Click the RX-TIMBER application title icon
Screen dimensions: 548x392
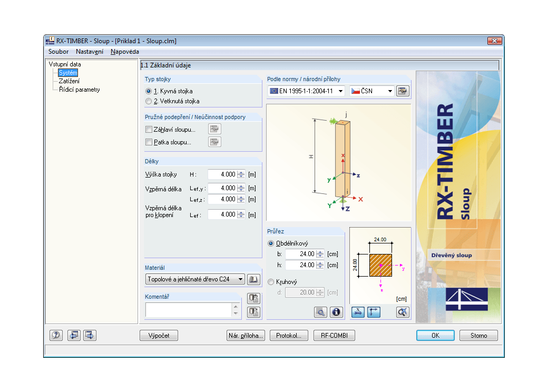[x=50, y=41]
